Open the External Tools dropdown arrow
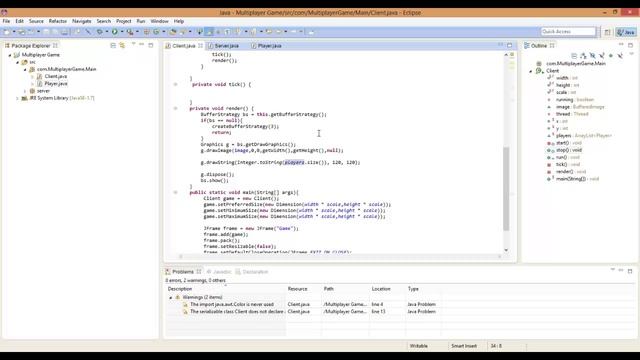Screen dimensions: 640x360 [x=137, y=32]
